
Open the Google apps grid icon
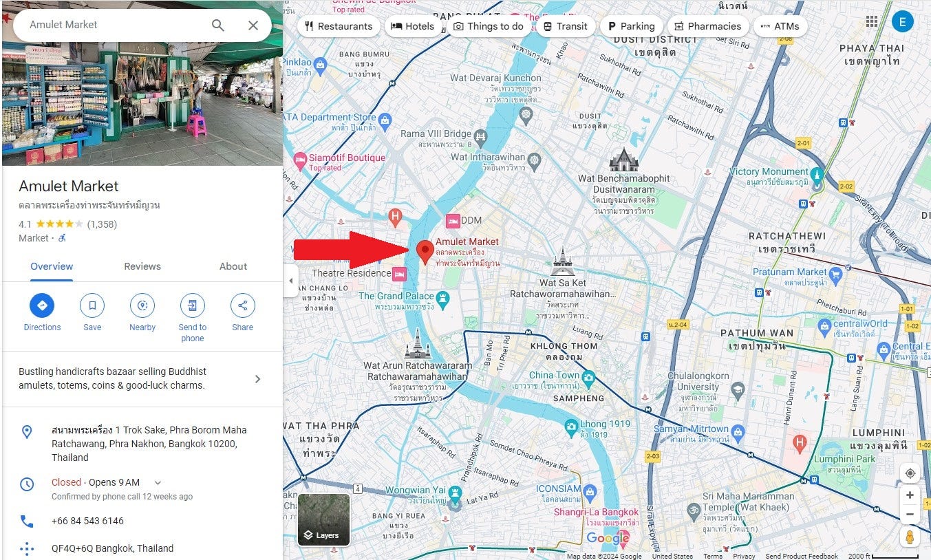872,22
